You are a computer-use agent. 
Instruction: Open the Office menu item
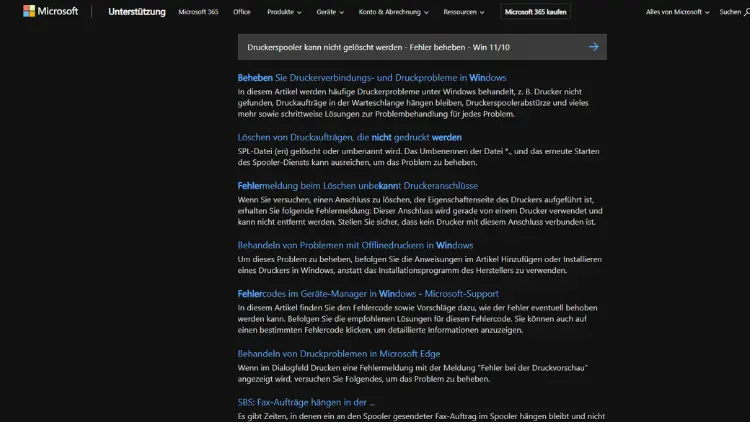tap(242, 12)
